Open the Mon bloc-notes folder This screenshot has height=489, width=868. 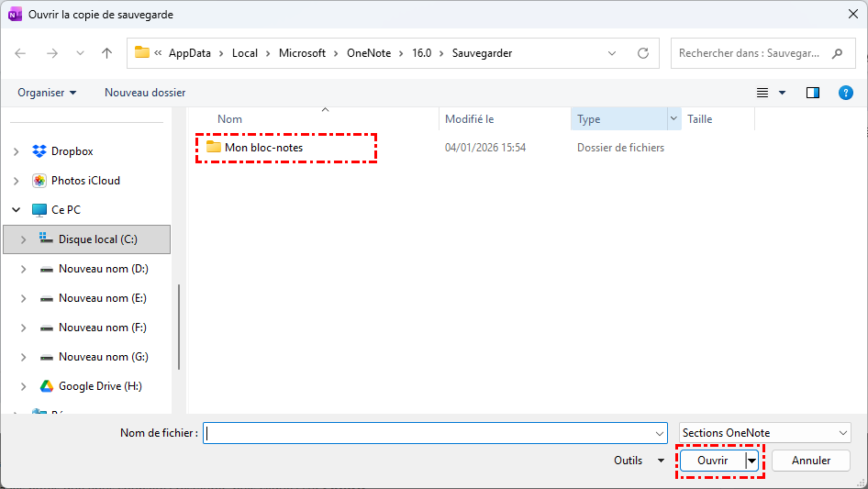pyautogui.click(x=263, y=148)
